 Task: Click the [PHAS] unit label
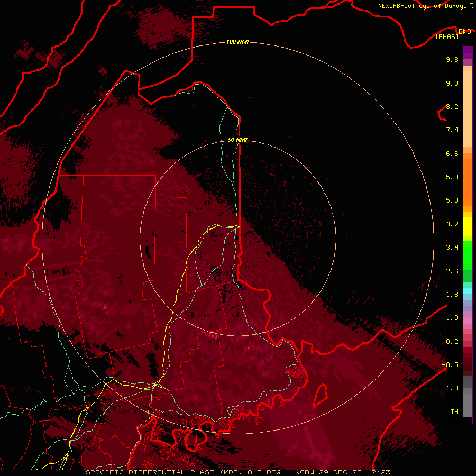pyautogui.click(x=447, y=36)
